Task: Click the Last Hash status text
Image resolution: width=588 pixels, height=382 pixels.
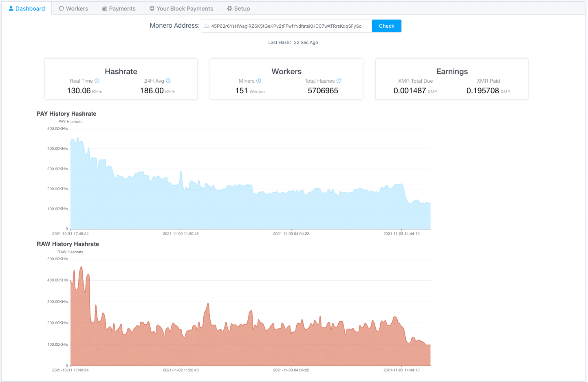Action: click(x=293, y=42)
